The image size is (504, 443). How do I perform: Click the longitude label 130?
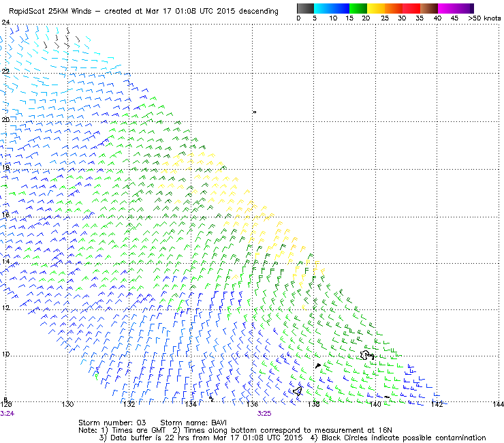pyautogui.click(x=67, y=404)
